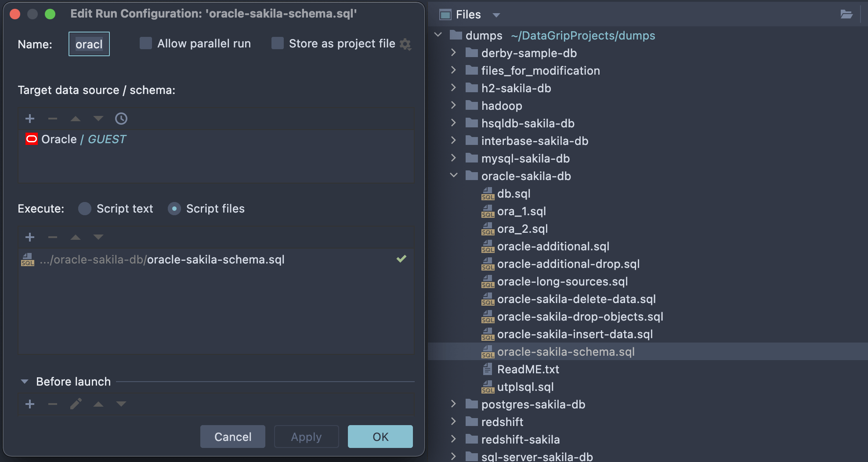Click the Name input field
Image resolution: width=868 pixels, height=462 pixels.
click(89, 44)
